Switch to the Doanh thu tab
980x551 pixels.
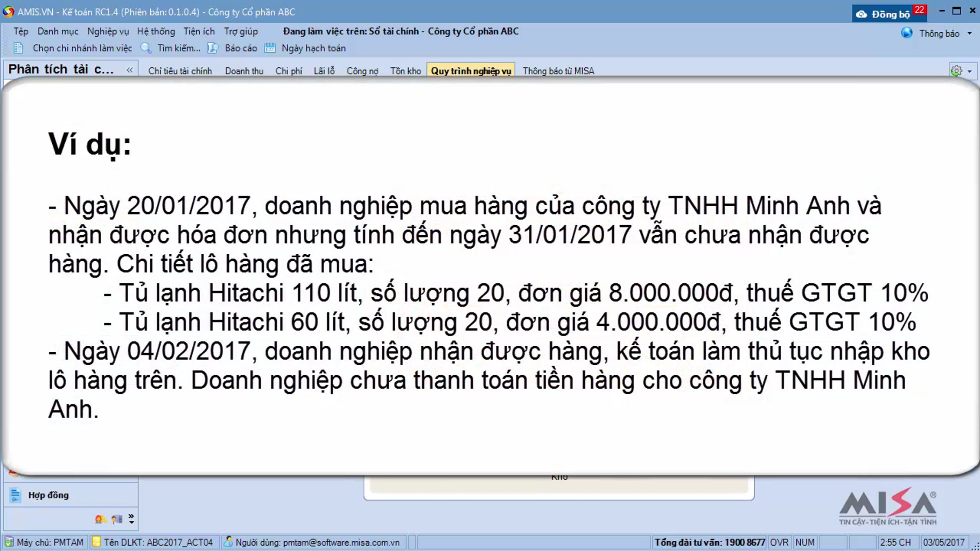244,71
